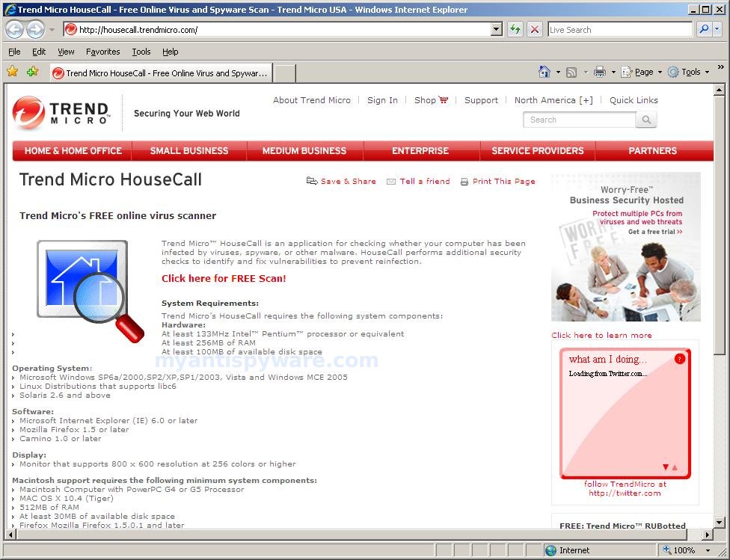Click the Twitter widget down arrow

(666, 467)
